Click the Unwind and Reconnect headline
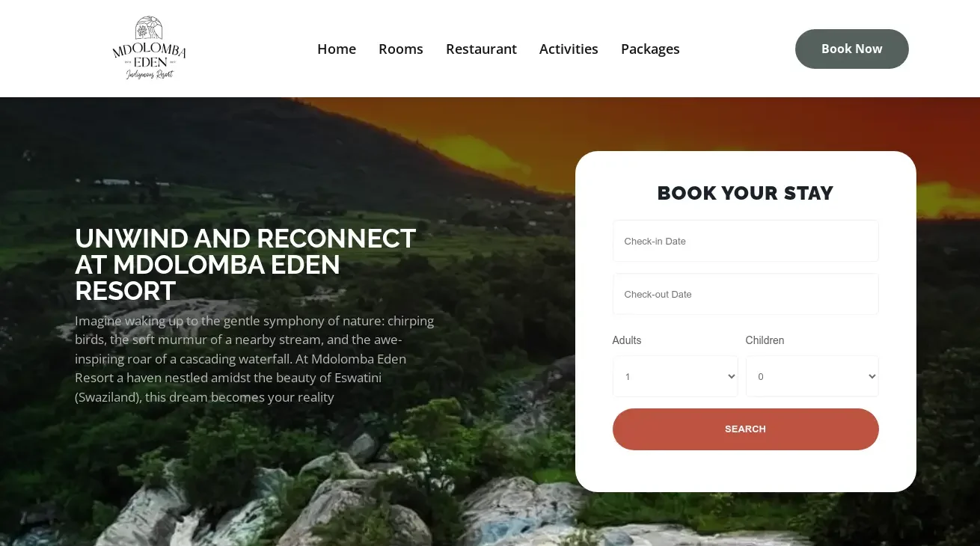Viewport: 980px width, 546px height. [245, 265]
